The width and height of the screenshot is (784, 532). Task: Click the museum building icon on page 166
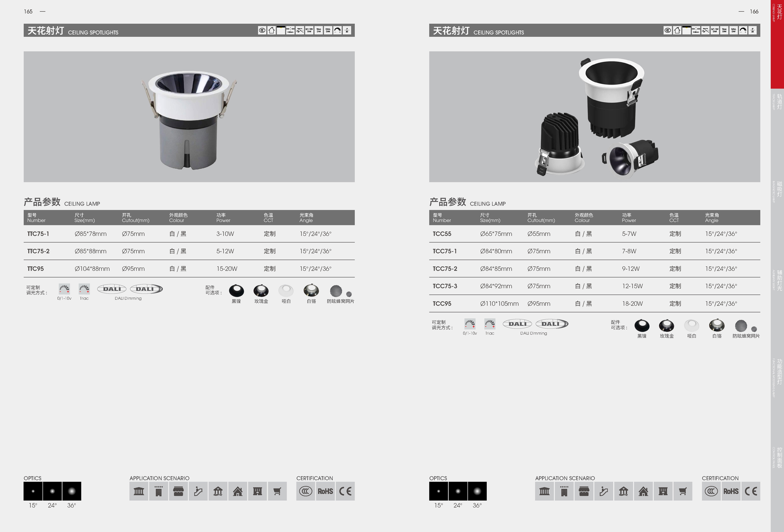(x=544, y=491)
